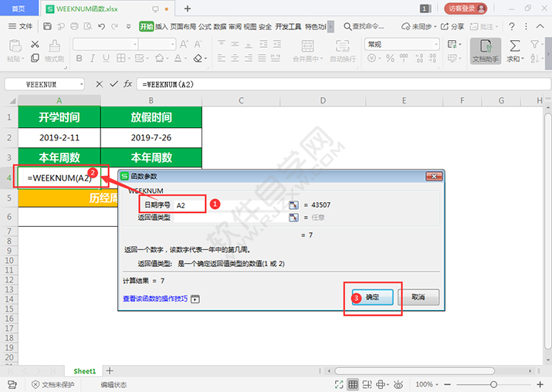Image resolution: width=552 pixels, height=392 pixels.
Task: Click range selector icon beside 日期序号
Action: coord(293,205)
